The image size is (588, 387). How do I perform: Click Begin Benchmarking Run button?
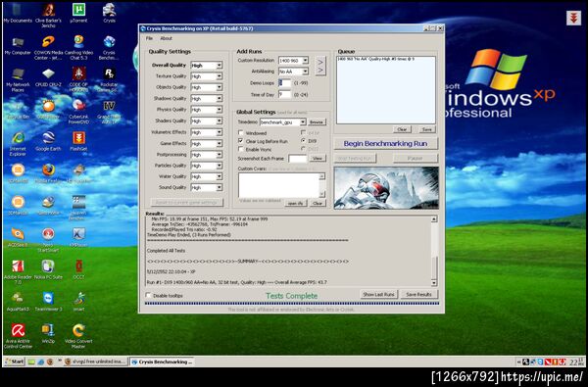pos(385,143)
